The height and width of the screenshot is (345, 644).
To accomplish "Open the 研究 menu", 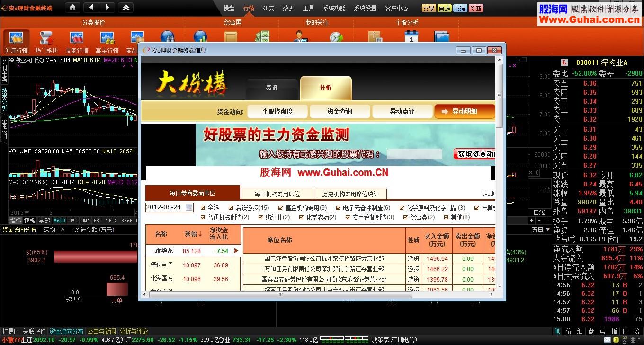I will point(268,8).
